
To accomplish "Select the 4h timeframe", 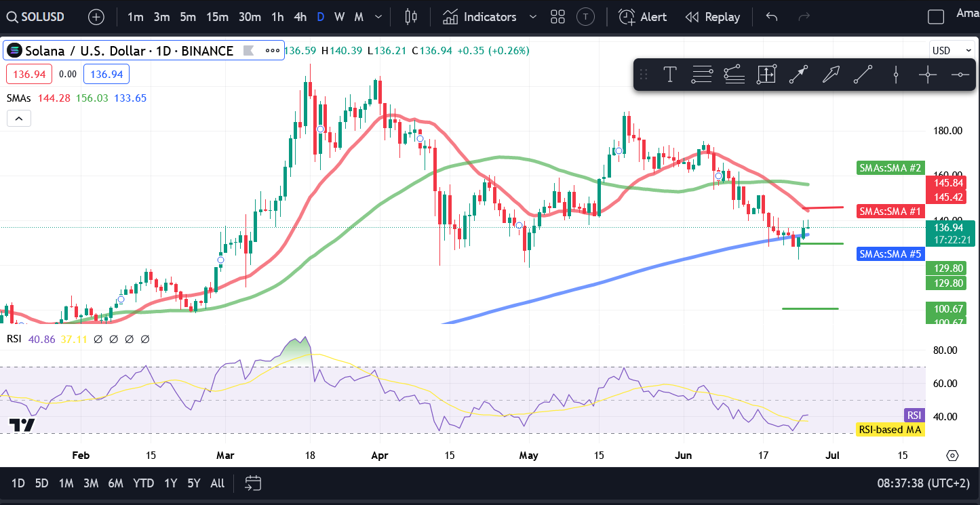I will click(x=300, y=17).
